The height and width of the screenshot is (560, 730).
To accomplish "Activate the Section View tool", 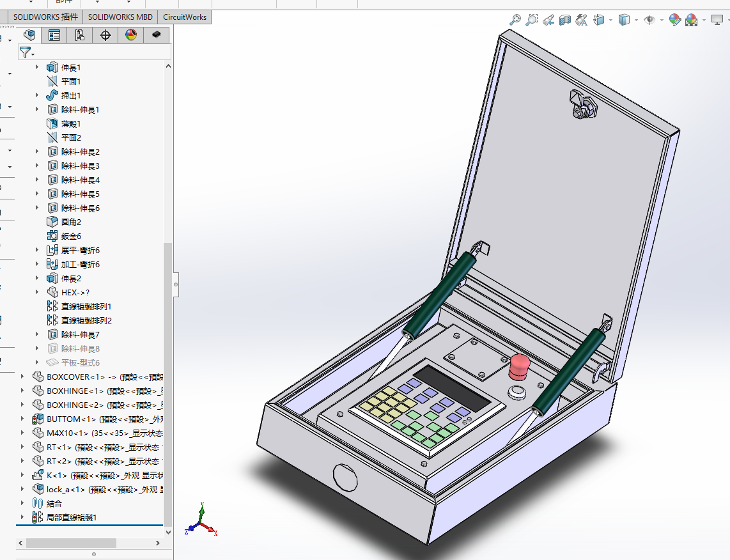I will click(x=564, y=20).
